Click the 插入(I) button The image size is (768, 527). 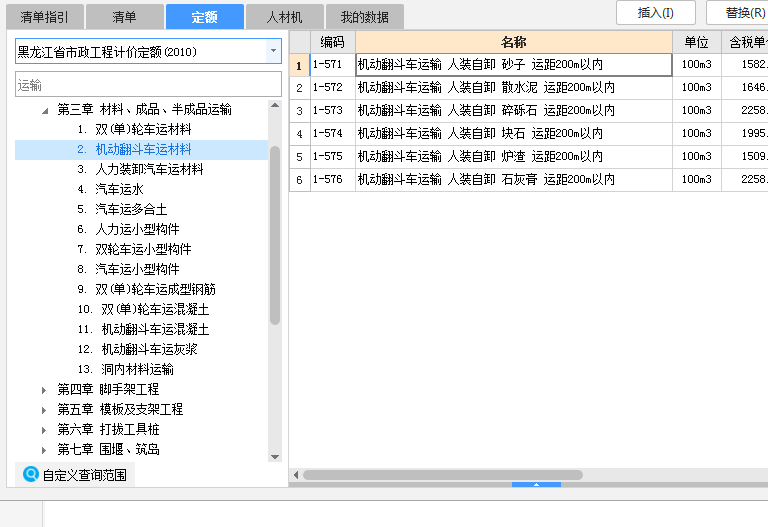coord(655,13)
